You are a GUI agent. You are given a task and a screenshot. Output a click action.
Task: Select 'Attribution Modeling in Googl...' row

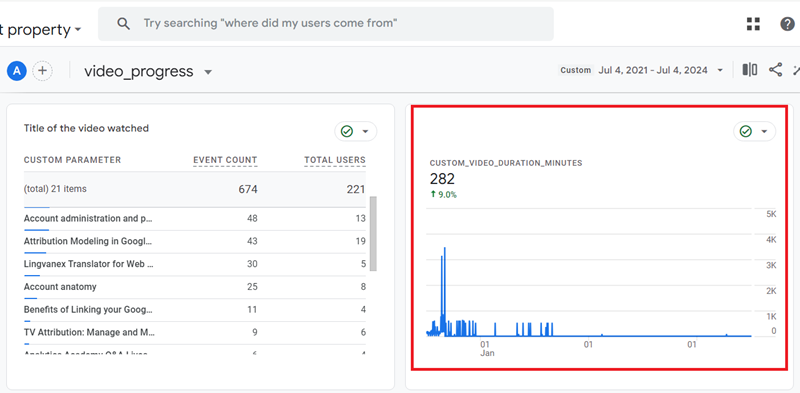[195, 241]
